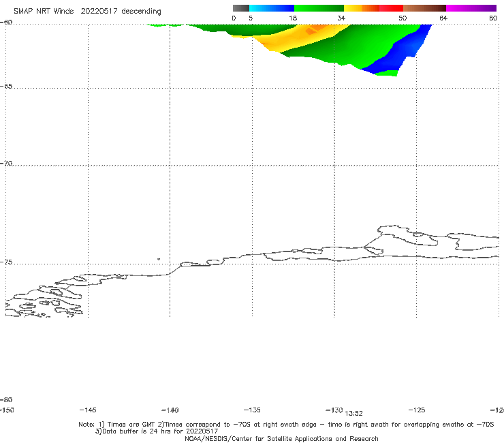Click the cyan-blue segment of the color scale
Viewport: 504px width, 443px height.
pos(272,8)
